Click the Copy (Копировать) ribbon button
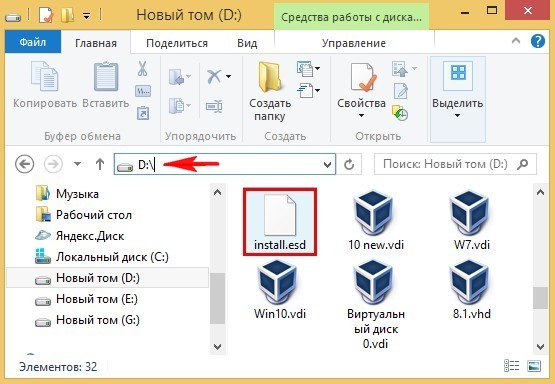The image size is (555, 384). point(45,85)
